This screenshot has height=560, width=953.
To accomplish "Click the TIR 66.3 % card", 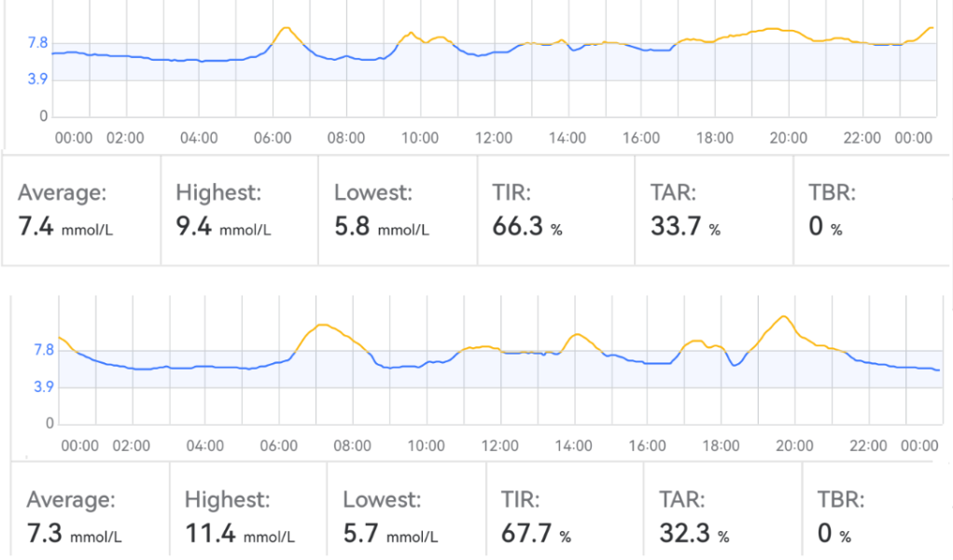I will pos(556,209).
